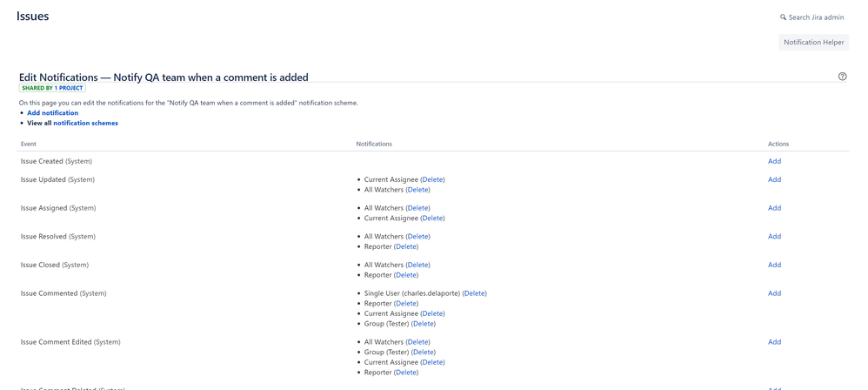Click the Issue Closed (System) event text
The height and width of the screenshot is (390, 868).
pyautogui.click(x=55, y=265)
